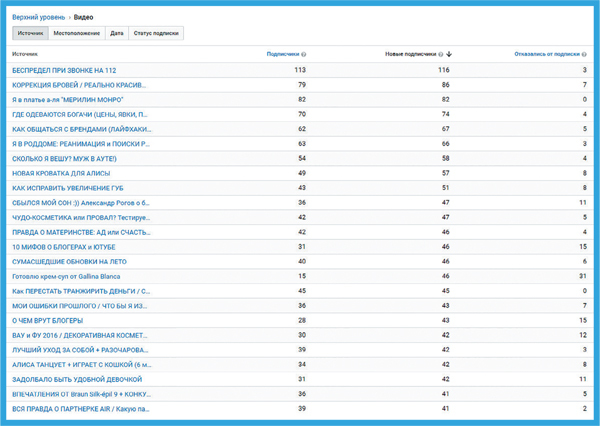Open video 10 МИФОВ О БЛОГЕРАХ И ЮТУБЕ
The height and width of the screenshot is (426, 600).
click(x=62, y=246)
